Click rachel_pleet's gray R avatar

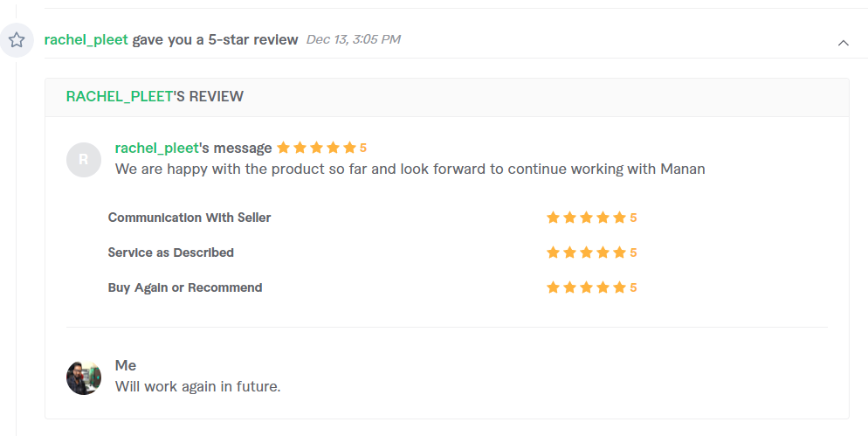(x=84, y=160)
